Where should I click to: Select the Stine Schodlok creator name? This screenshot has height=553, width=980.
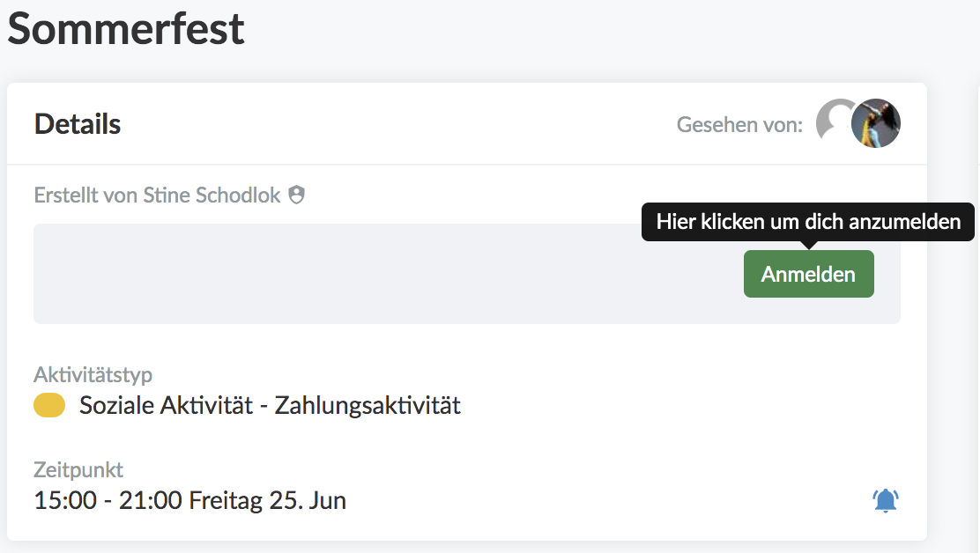212,195
